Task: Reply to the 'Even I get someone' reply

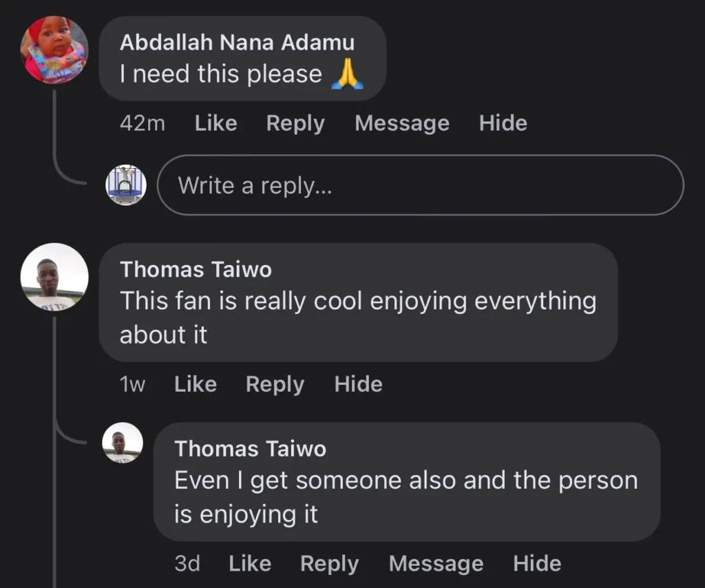Action: [x=329, y=564]
